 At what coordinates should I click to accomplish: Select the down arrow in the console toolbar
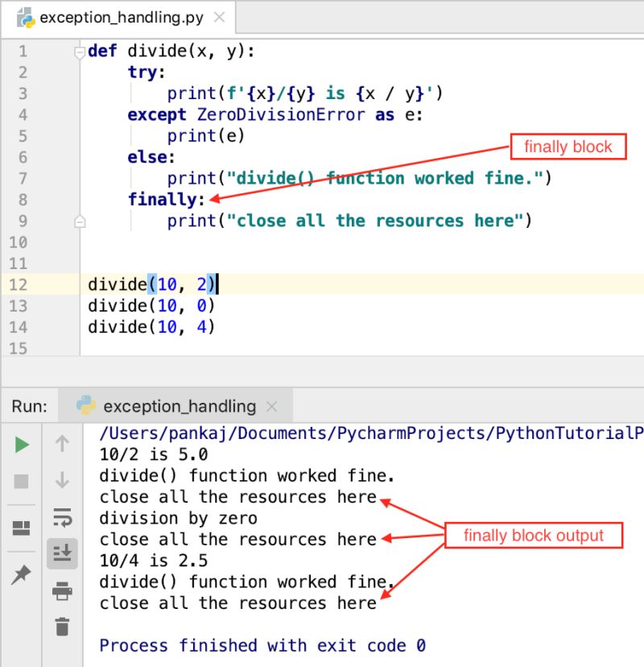point(62,479)
